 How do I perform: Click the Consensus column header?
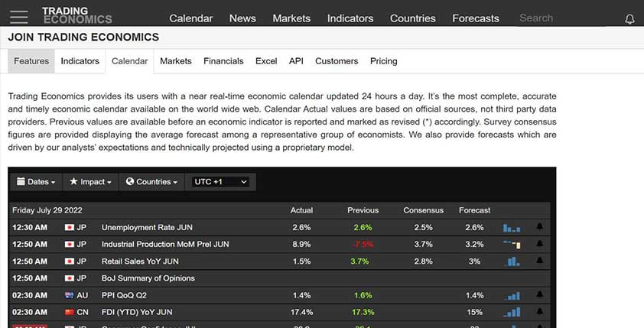(424, 210)
